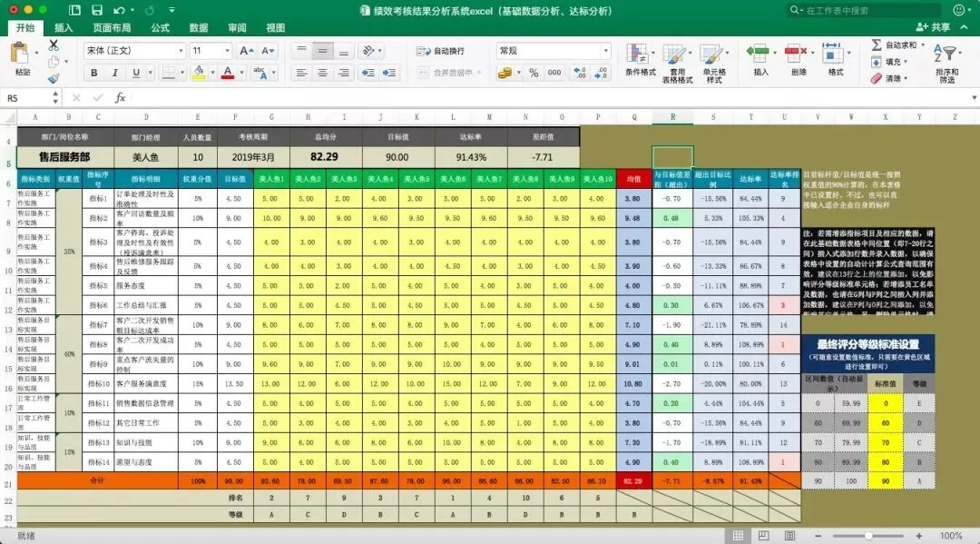This screenshot has width=980, height=544.
Task: Open Clear (清除) dropdown
Action: click(888, 79)
